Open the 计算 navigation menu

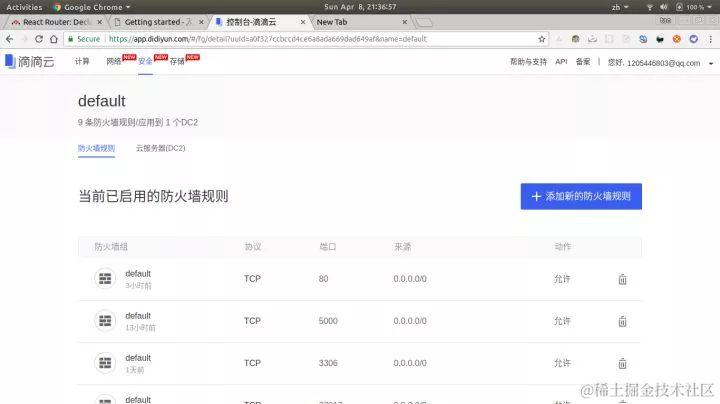click(x=82, y=62)
